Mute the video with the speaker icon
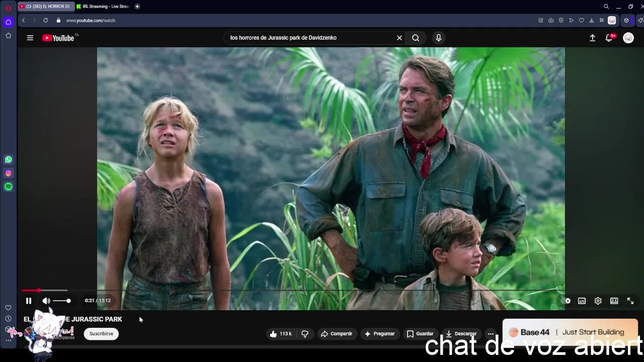Screen dimensions: 644x362 point(46,301)
